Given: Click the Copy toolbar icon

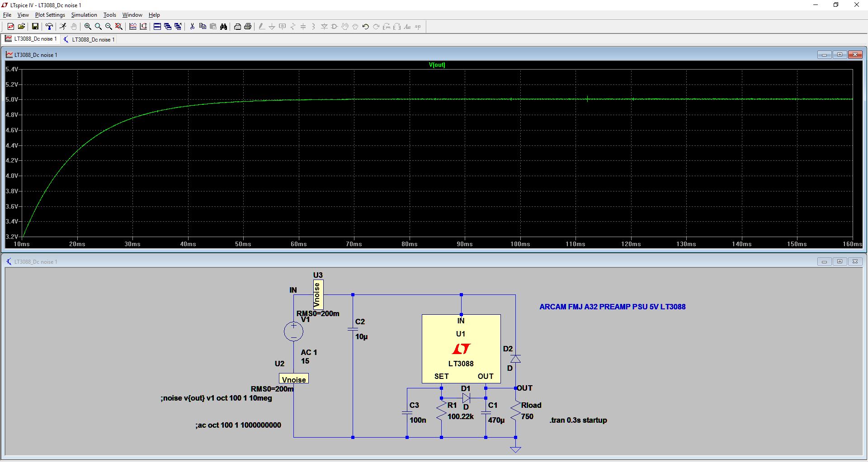Looking at the screenshot, I should pyautogui.click(x=203, y=27).
